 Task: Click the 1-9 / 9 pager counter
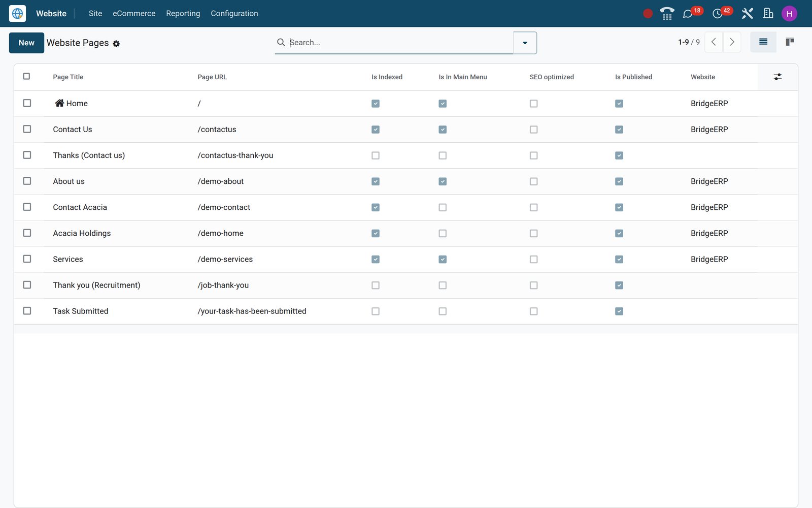pos(689,42)
